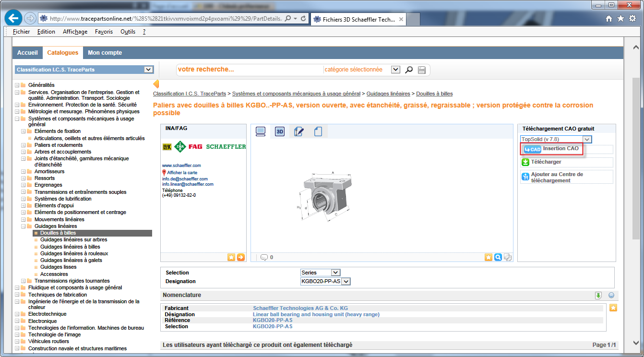Open the Affichage menu

click(x=75, y=32)
